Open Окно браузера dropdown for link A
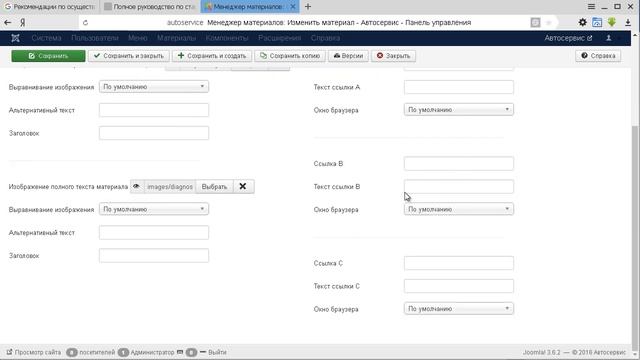This screenshot has height=360, width=640. pos(459,109)
